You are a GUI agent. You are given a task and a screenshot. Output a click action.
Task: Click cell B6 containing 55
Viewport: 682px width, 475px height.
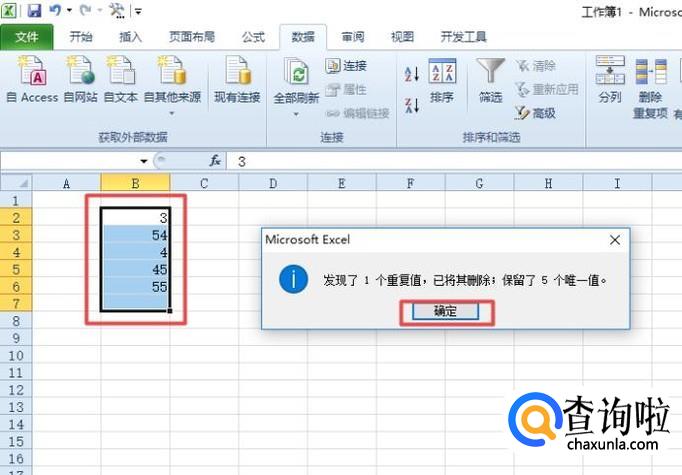point(135,286)
